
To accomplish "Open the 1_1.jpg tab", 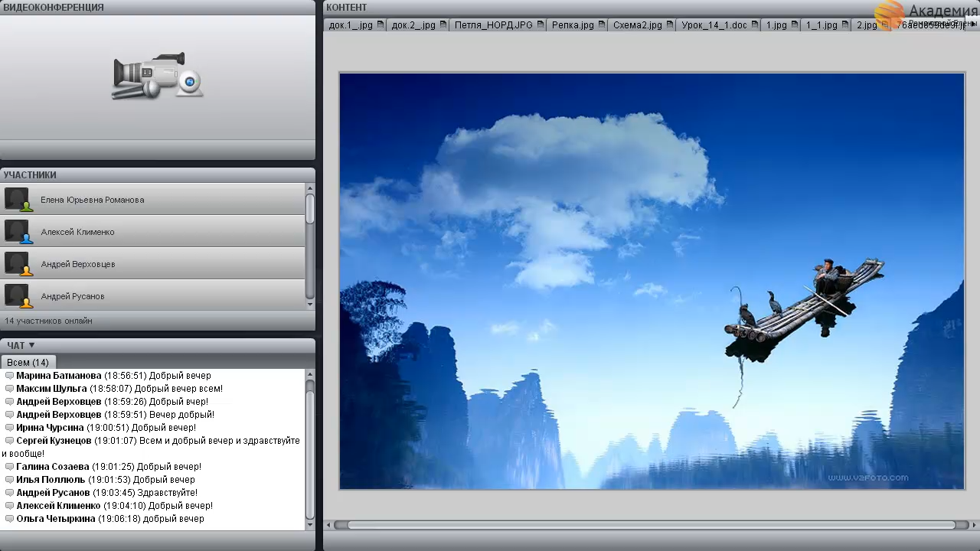I will 827,24.
